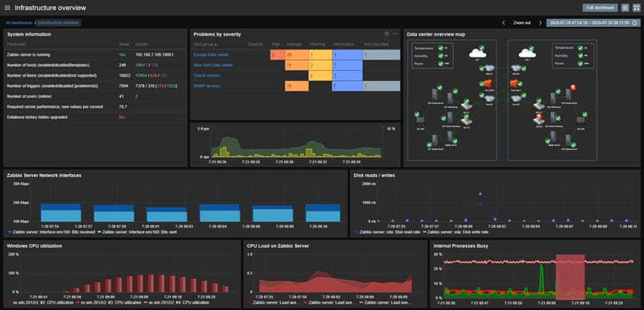Image resolution: width=644 pixels, height=310 pixels.
Task: Click left data center Temperature status check
Action: 440,47
